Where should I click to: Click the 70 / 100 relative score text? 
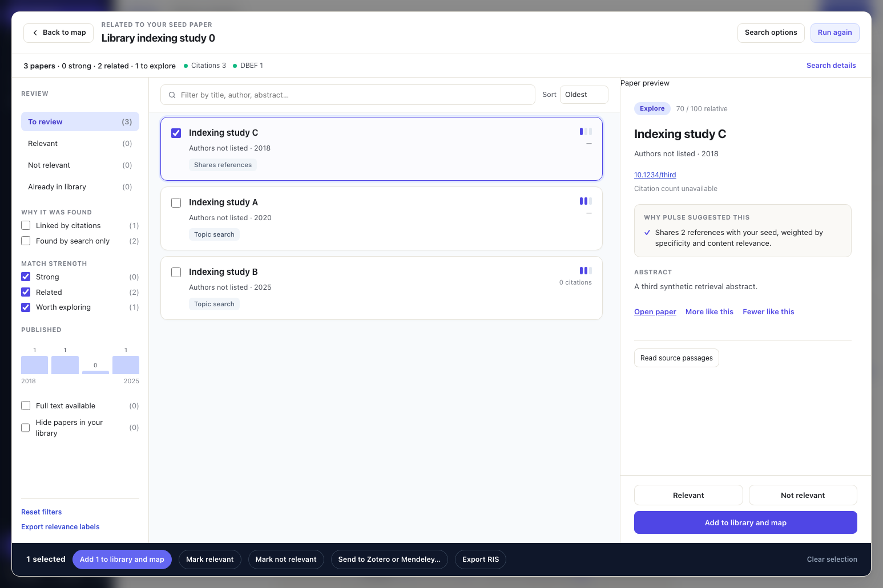[701, 109]
